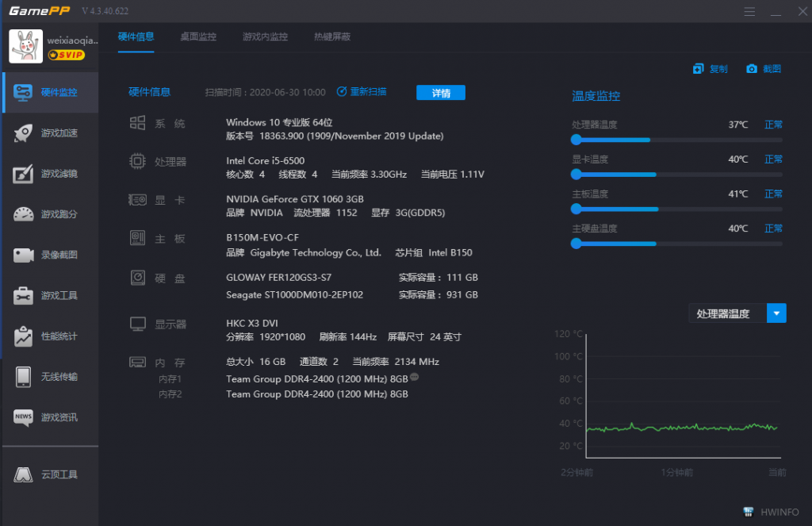This screenshot has height=526, width=812.
Task: Click GLOWAY FER120GS3-S7 disk entry
Action: pos(278,277)
